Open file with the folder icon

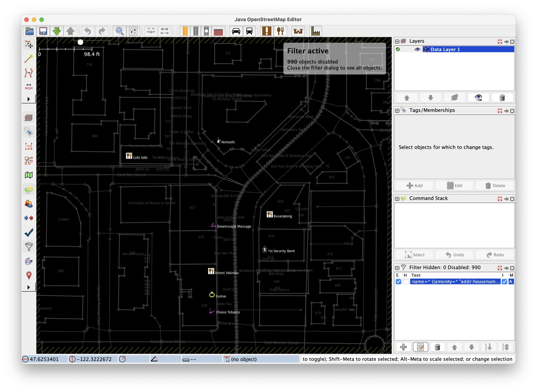point(30,31)
